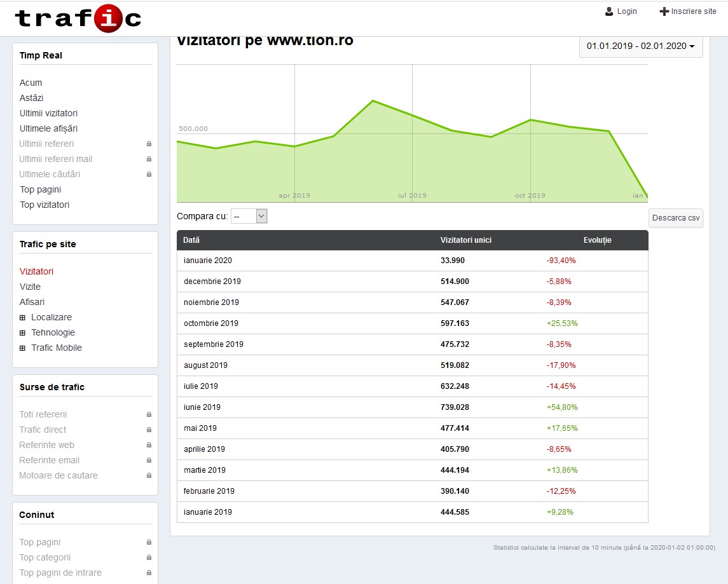Open the date range 01.01.2019 - 02.01.2020 dropdown
728x584 pixels.
tap(640, 46)
